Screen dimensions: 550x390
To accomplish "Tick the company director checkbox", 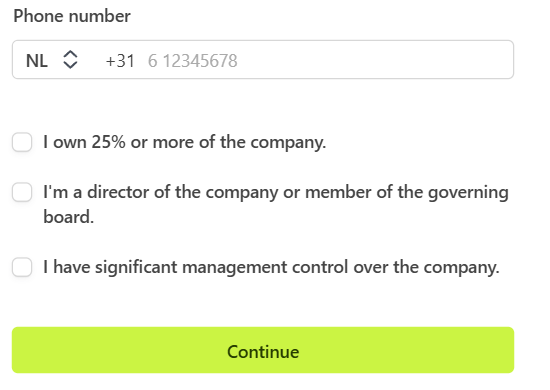I will coord(22,192).
